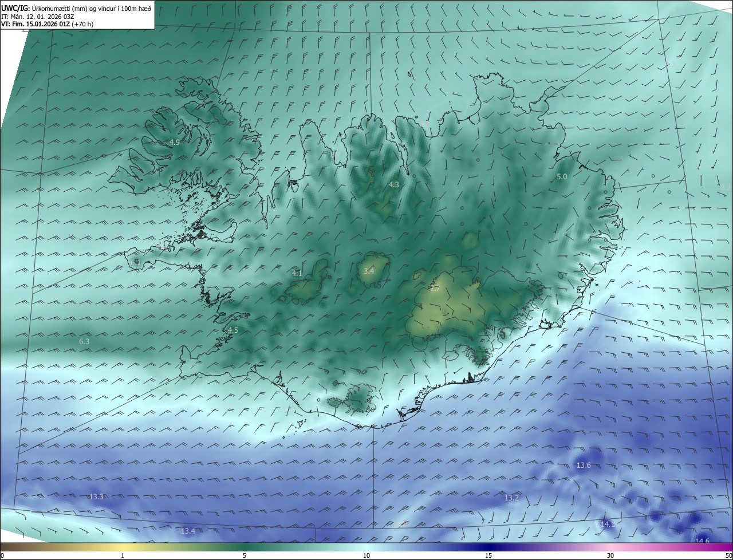This screenshot has height=560, width=733.
Task: Click the 13.6 value in the southeast ocean
Action: (x=584, y=466)
